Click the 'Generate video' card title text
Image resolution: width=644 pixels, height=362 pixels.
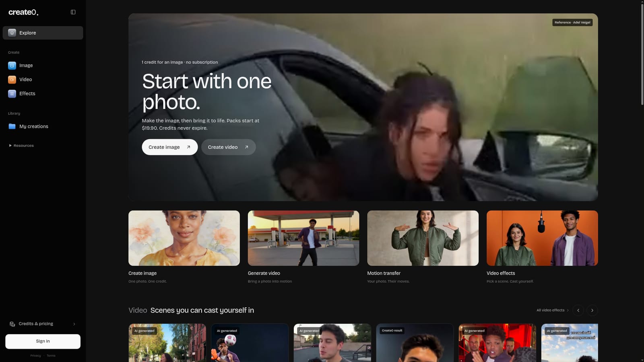264,273
